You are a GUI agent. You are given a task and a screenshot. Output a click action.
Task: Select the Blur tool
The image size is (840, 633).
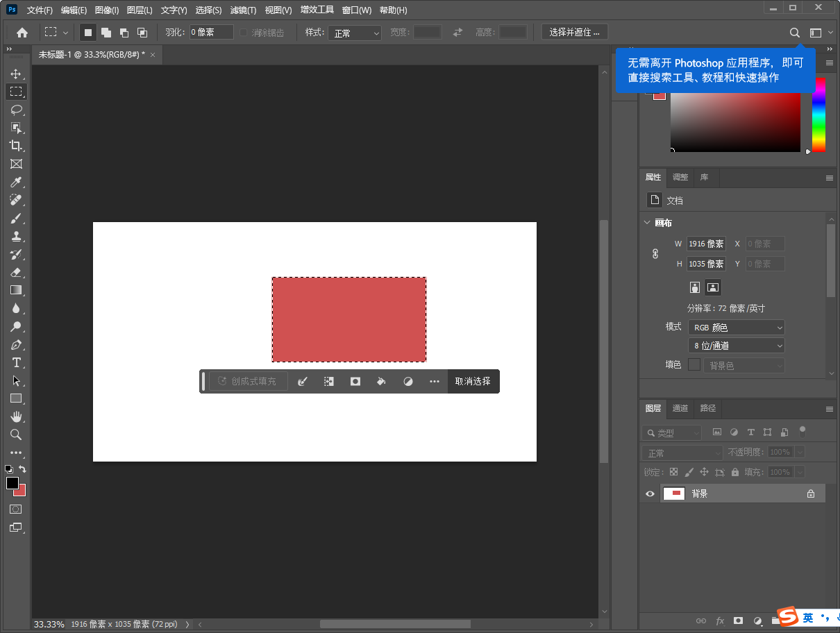click(x=16, y=308)
